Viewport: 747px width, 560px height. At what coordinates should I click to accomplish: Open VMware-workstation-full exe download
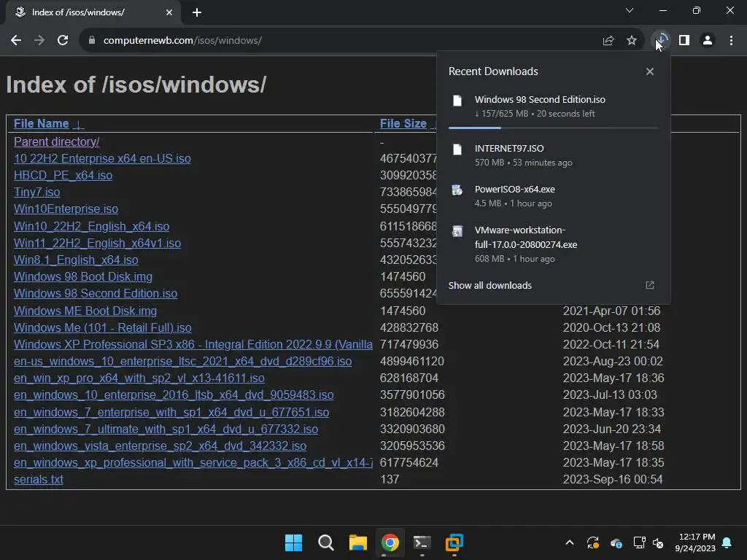[x=553, y=244]
